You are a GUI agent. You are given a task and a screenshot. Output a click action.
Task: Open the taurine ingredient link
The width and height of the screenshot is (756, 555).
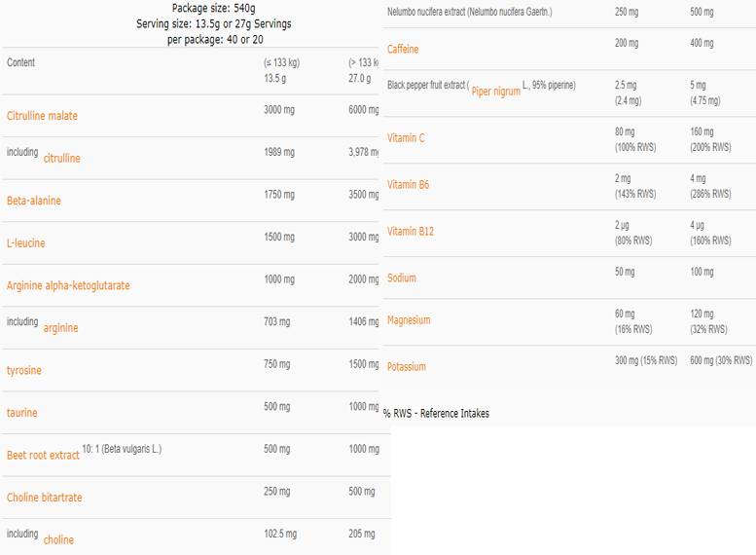22,413
